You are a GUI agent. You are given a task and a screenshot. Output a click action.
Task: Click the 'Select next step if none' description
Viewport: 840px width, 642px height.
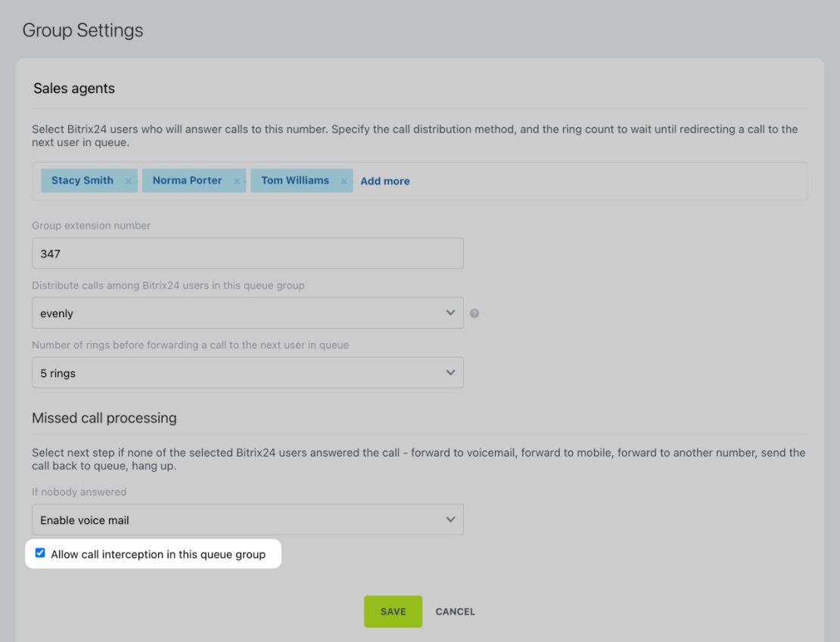(418, 460)
